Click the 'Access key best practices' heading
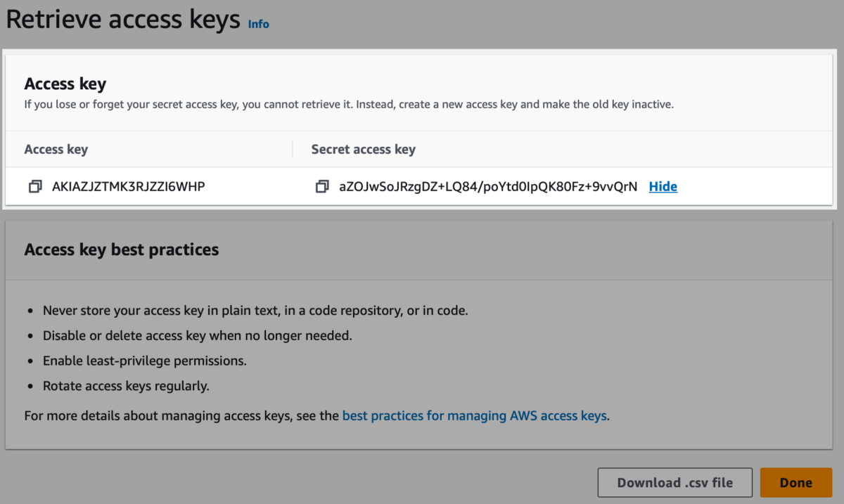The image size is (844, 504). [x=122, y=250]
